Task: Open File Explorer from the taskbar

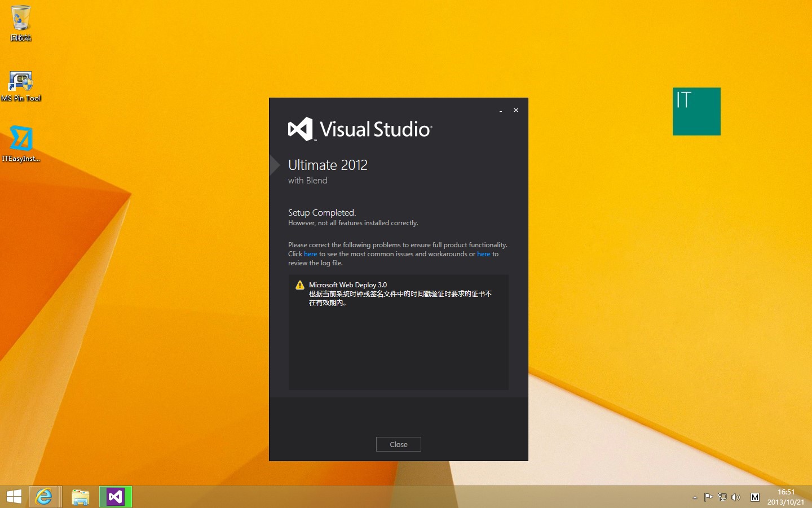Action: click(x=80, y=497)
